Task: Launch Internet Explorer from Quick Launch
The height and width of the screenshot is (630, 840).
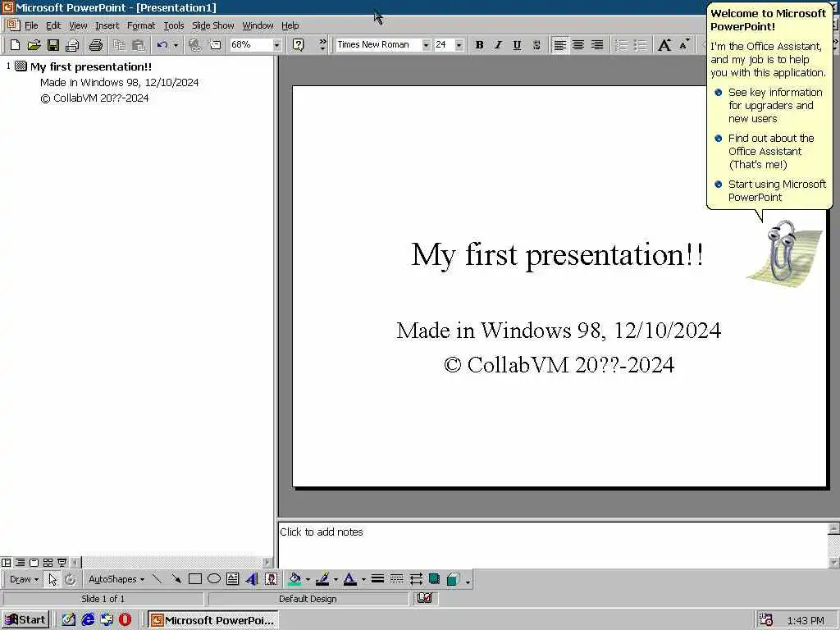Action: coord(88,620)
